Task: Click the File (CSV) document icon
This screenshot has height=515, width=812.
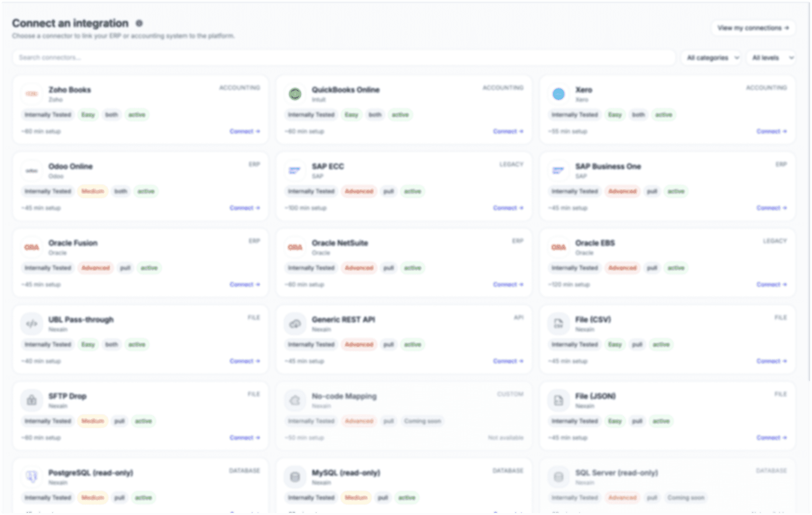Action: (558, 324)
